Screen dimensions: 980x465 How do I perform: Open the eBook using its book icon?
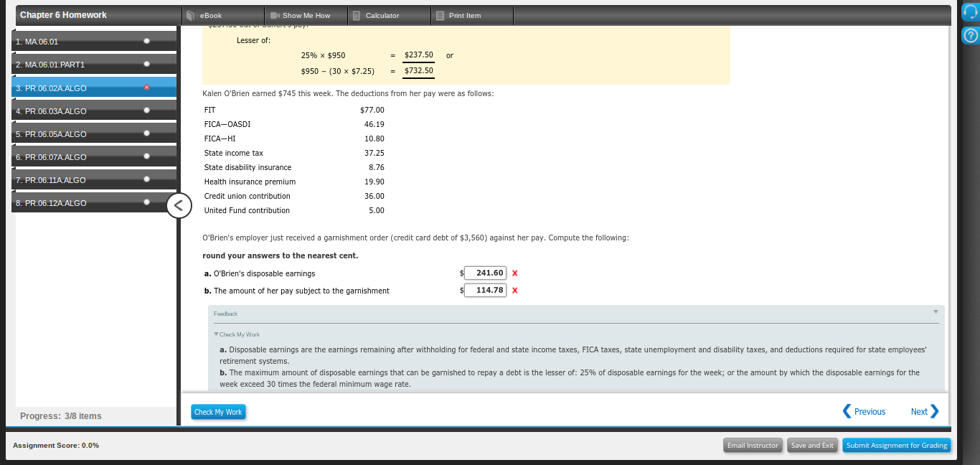[x=189, y=14]
